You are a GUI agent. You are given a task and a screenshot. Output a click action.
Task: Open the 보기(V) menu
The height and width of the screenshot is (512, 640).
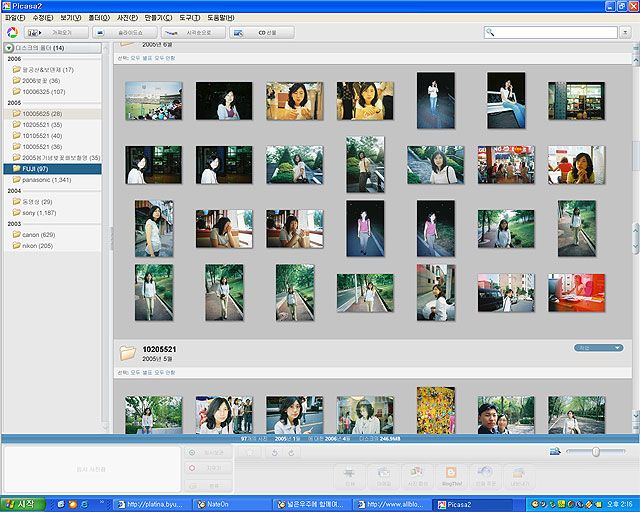[71, 18]
